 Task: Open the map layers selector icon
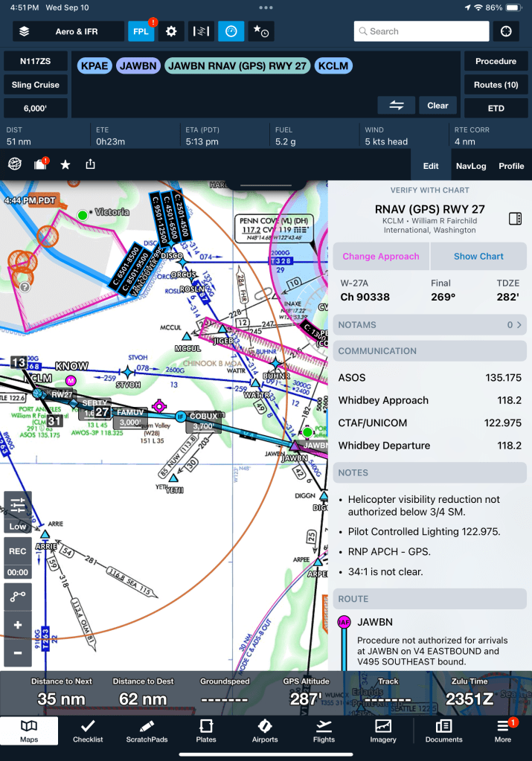25,31
